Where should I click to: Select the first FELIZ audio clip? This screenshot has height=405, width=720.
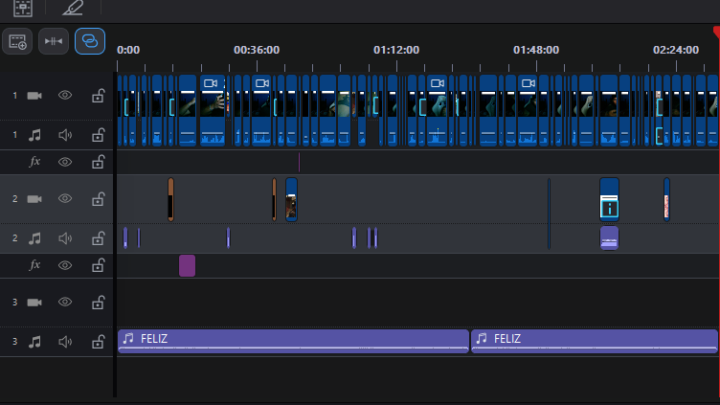click(292, 340)
